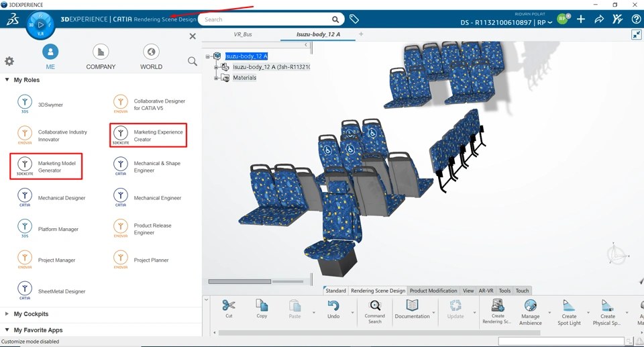The width and height of the screenshot is (644, 347).
Task: Click Manage Ambience tool
Action: click(x=530, y=312)
